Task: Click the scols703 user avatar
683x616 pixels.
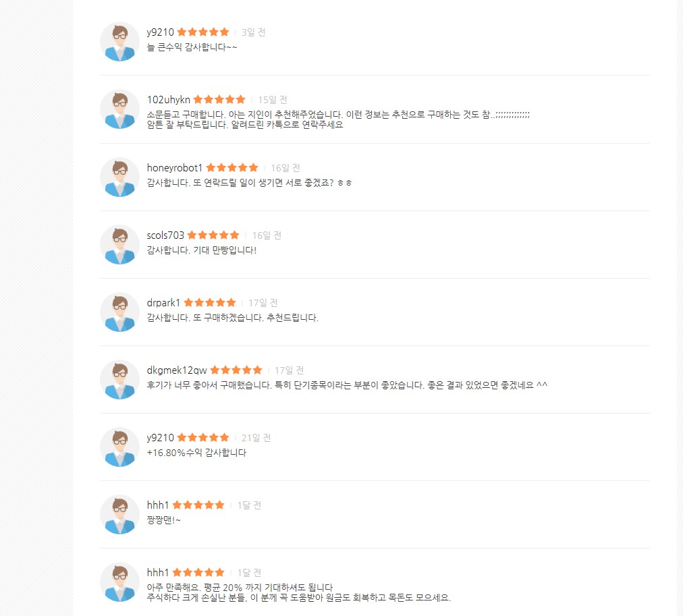Action: pyautogui.click(x=119, y=245)
